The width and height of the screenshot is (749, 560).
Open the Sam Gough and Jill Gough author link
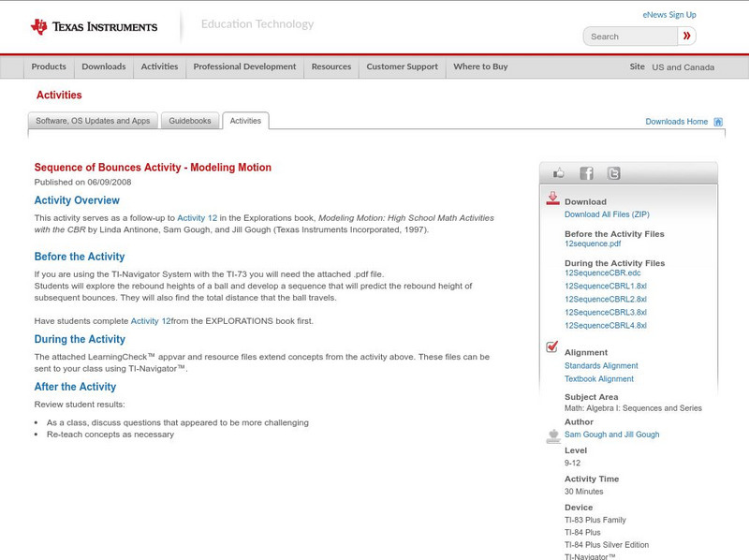pyautogui.click(x=612, y=435)
